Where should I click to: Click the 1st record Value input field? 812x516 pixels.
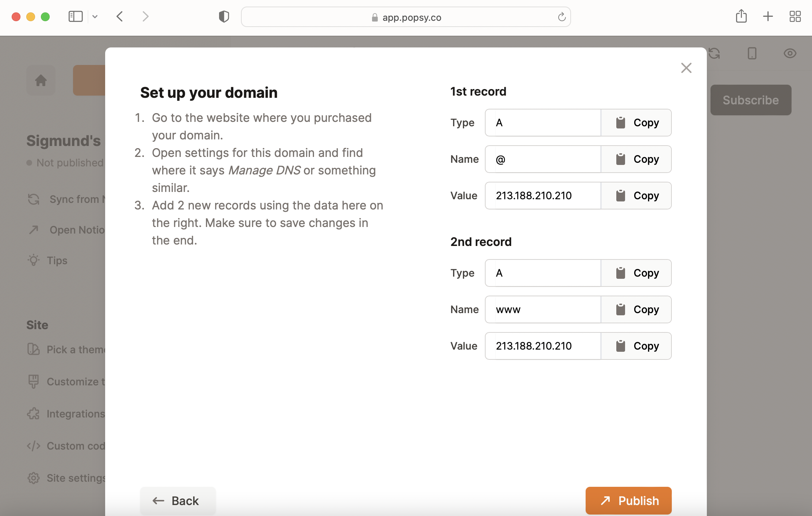click(x=543, y=196)
